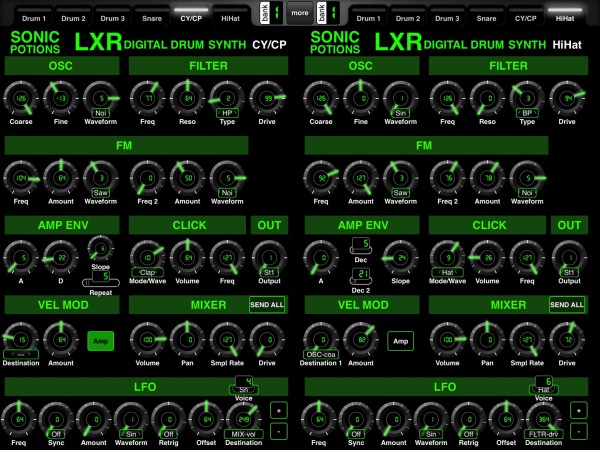Image resolution: width=600 pixels, height=450 pixels.
Task: Adjust Click Volume knob showing 64
Action: pos(188,258)
